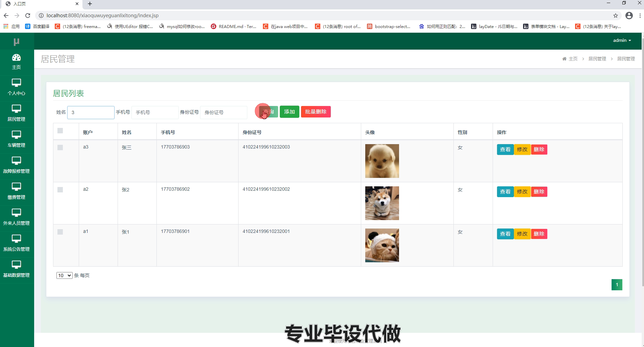Click the green 添加 button
The width and height of the screenshot is (644, 347).
coord(290,112)
